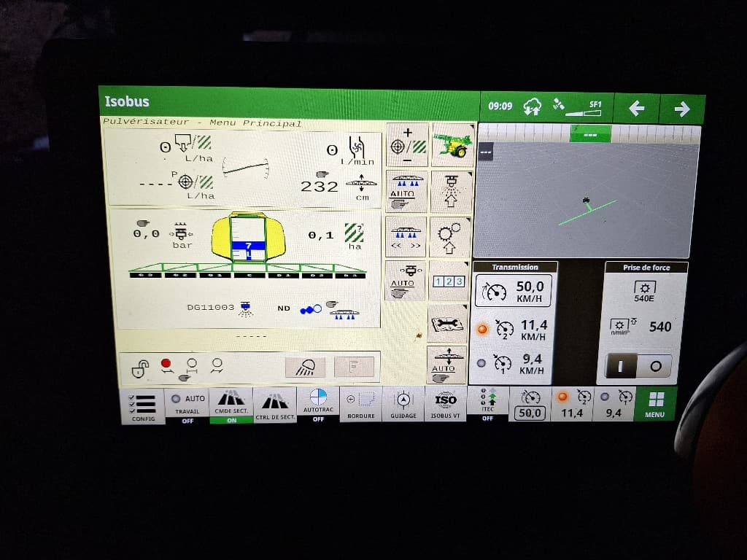This screenshot has height=560, width=747.
Task: Open the GUIDAGE guidance shortcut
Action: point(403,404)
